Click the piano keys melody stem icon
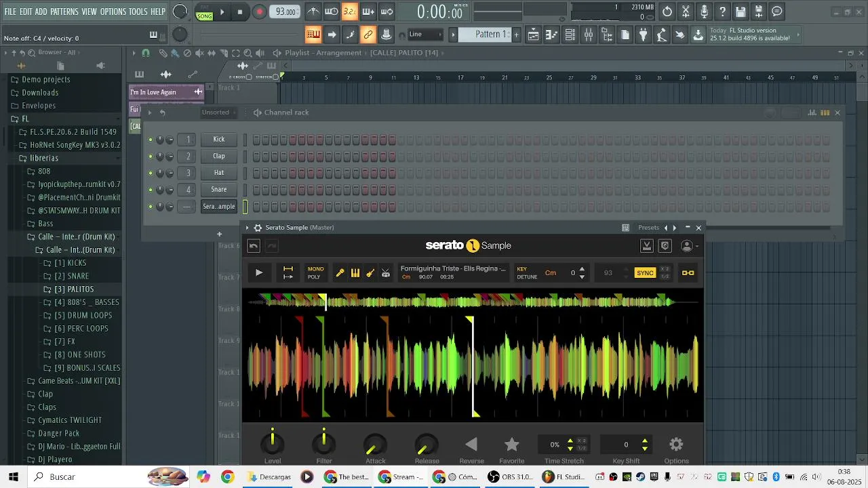This screenshot has width=868, height=488. tap(355, 273)
